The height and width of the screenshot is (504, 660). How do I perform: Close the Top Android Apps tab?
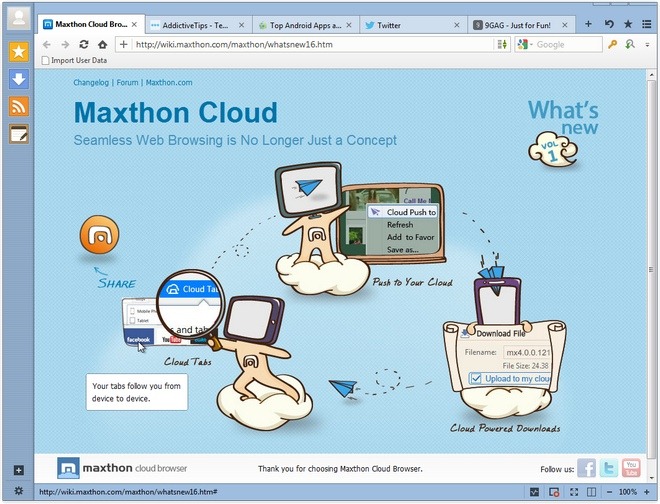[349, 25]
